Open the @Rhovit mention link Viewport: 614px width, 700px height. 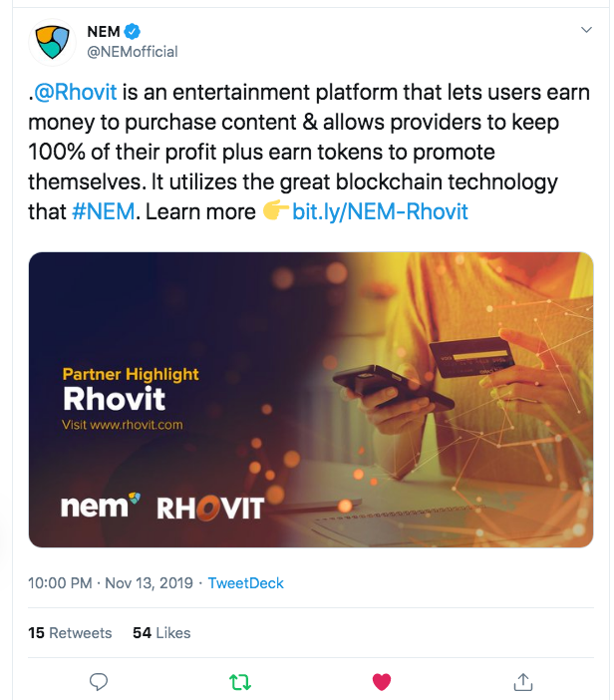(76, 92)
